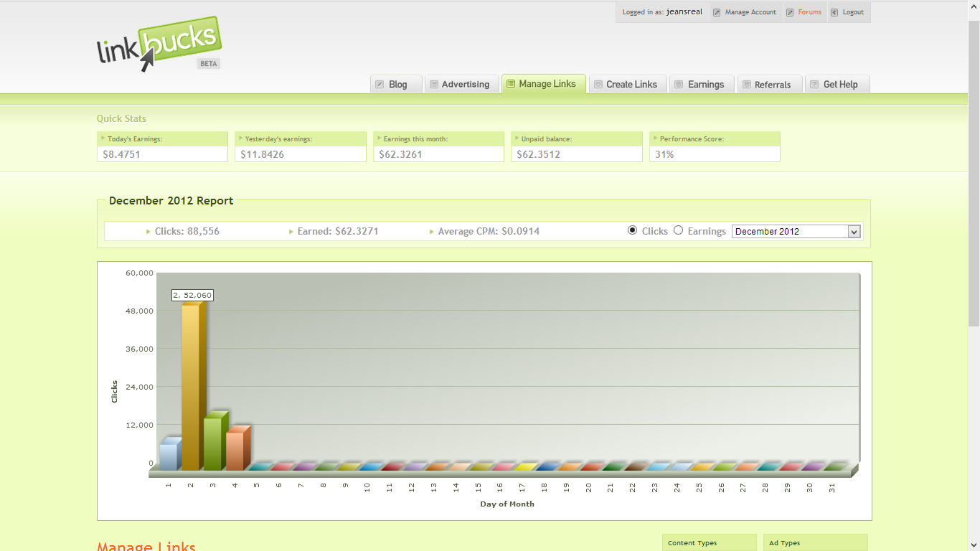The width and height of the screenshot is (980, 551).
Task: Click the Referrals tab icon
Action: pos(747,85)
